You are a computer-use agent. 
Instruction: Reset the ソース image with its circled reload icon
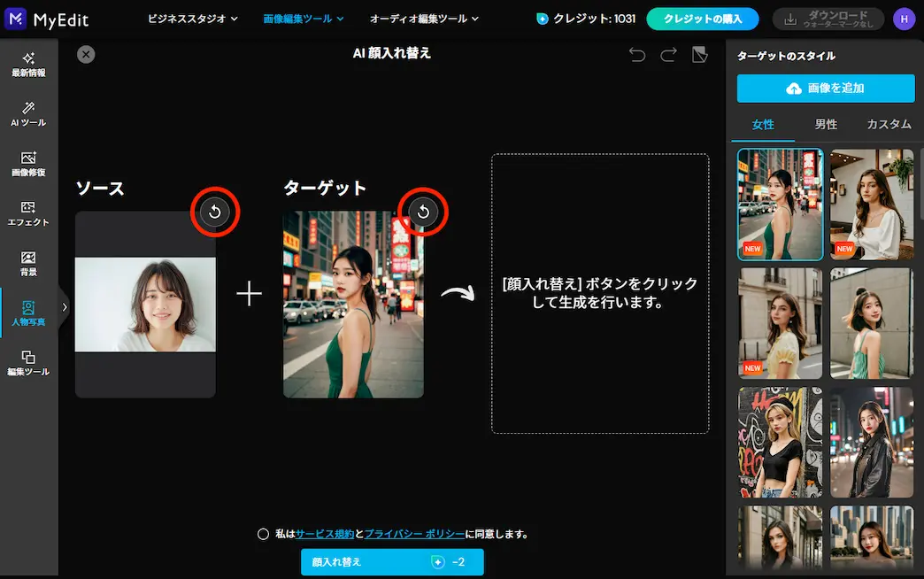tap(214, 212)
